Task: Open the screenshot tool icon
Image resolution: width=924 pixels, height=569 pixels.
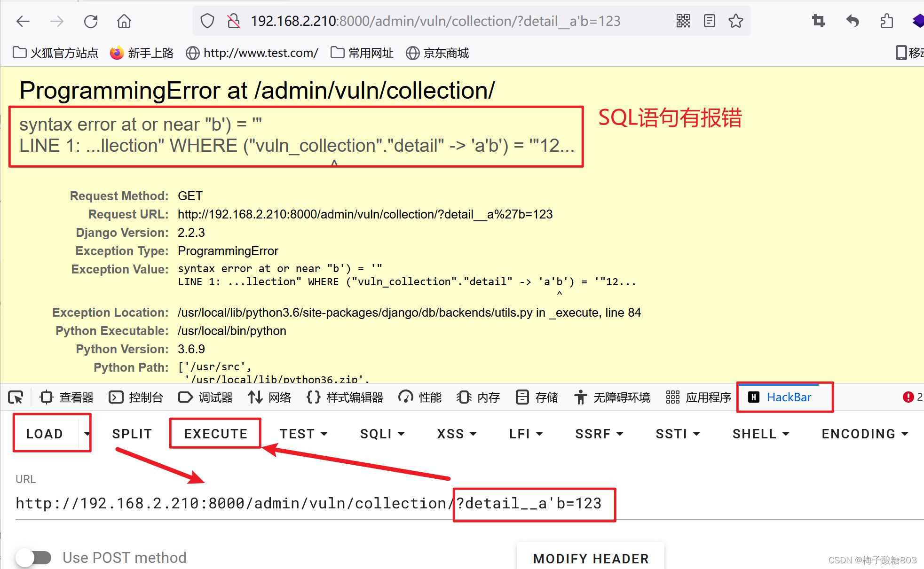Action: click(818, 21)
